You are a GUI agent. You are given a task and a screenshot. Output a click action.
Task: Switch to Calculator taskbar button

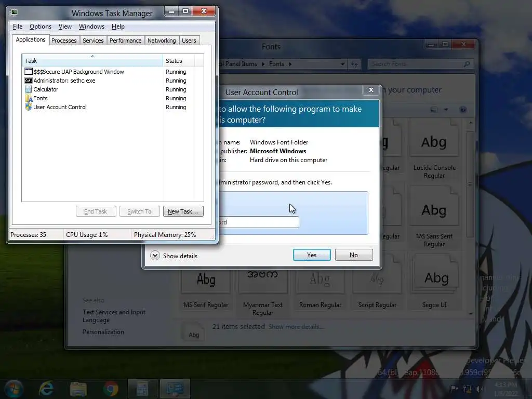click(x=142, y=389)
